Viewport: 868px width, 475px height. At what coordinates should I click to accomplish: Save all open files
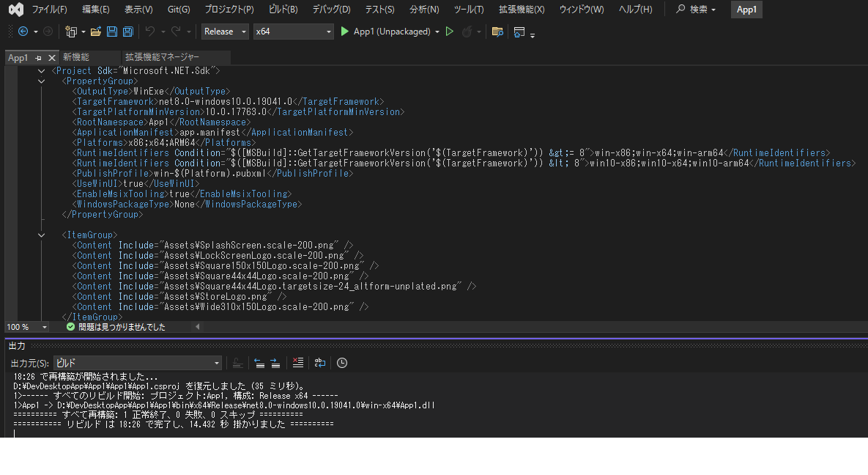click(x=127, y=32)
